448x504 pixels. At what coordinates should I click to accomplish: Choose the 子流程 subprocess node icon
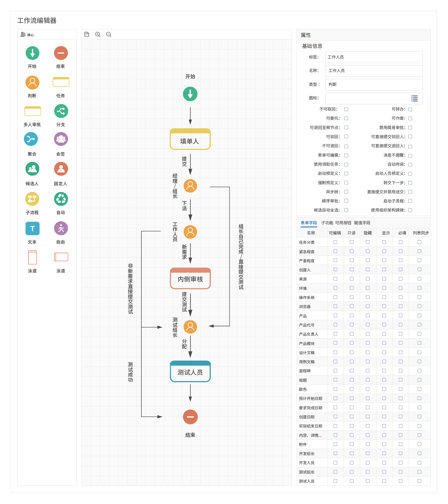click(32, 199)
